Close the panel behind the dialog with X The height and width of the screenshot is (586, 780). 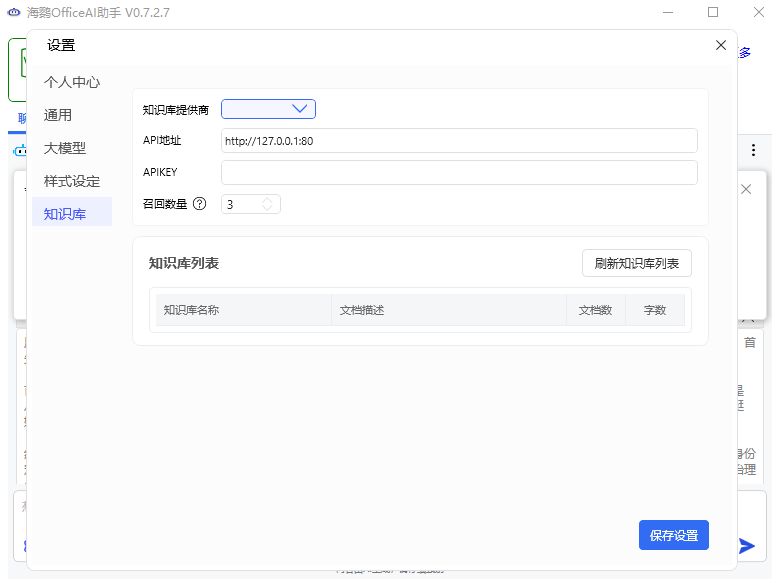[x=746, y=189]
